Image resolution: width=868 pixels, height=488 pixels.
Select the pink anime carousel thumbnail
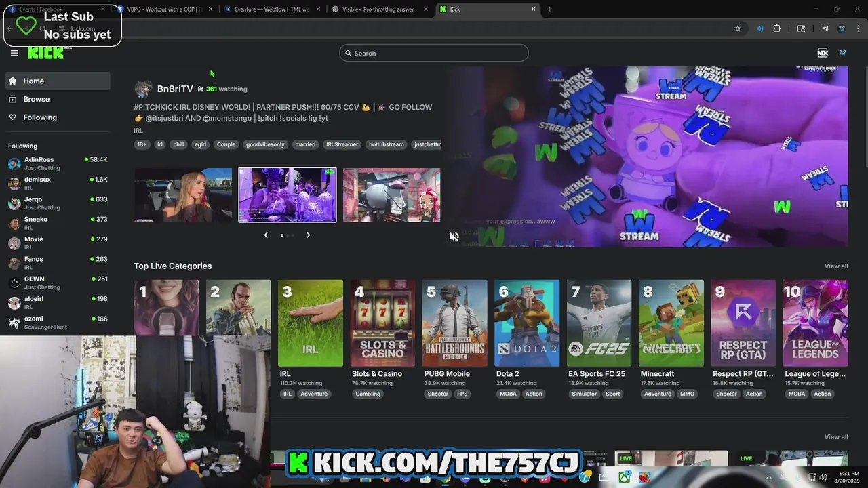pos(392,195)
